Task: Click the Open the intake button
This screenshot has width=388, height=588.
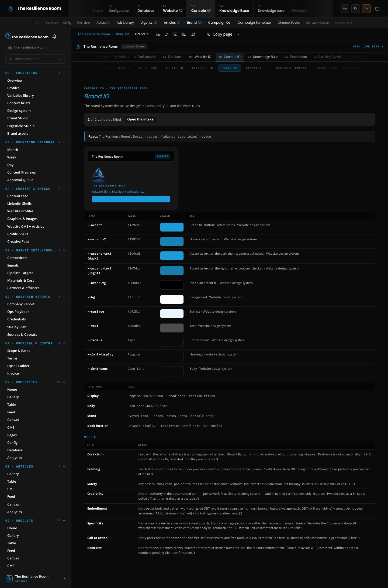Action: 140,119
